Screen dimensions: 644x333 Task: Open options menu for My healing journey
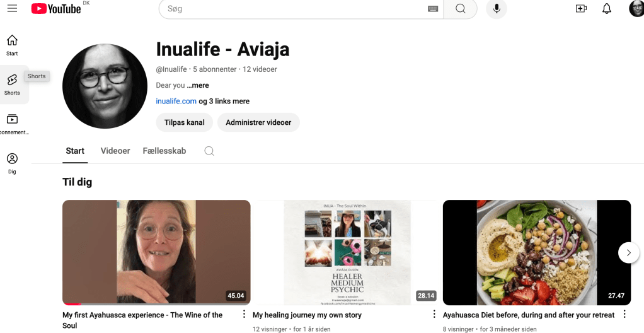pyautogui.click(x=434, y=314)
